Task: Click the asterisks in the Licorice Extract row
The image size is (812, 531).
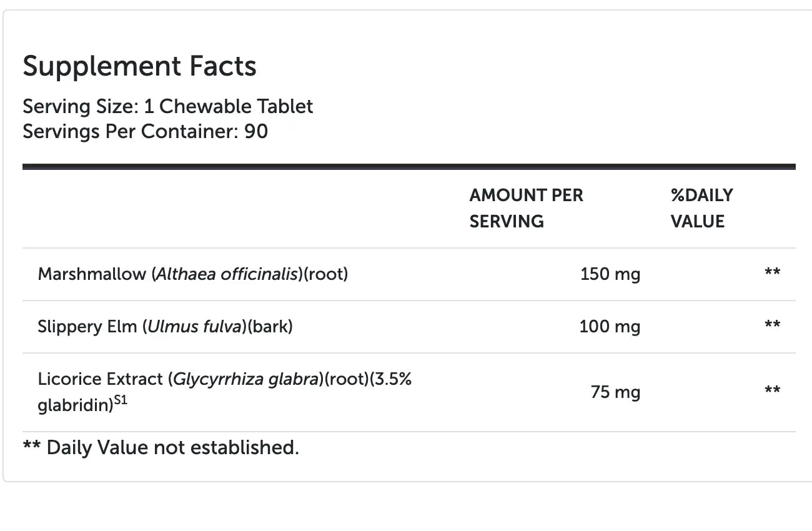Action: click(x=772, y=391)
